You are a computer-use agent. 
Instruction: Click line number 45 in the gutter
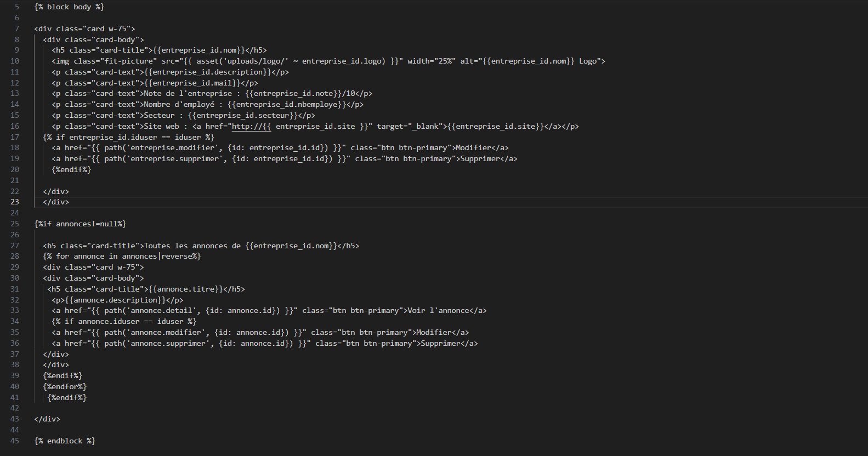[15, 441]
